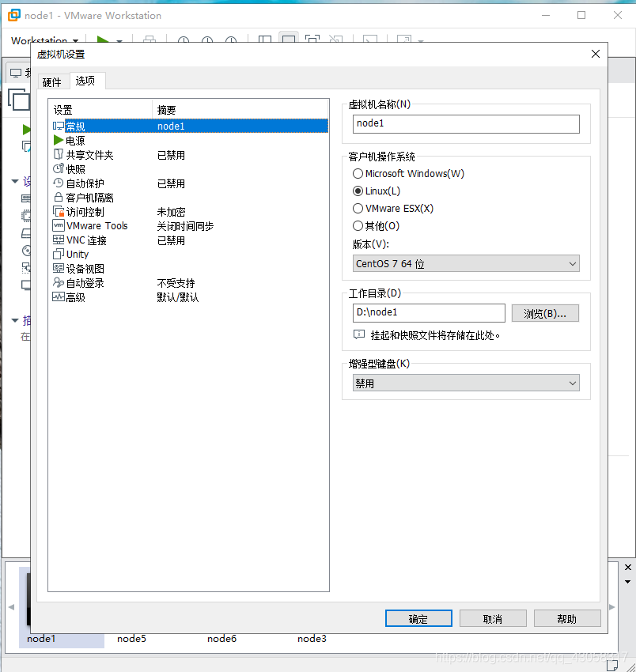636x672 pixels.
Task: Select the VNC 连接 settings row
Action: (x=190, y=240)
